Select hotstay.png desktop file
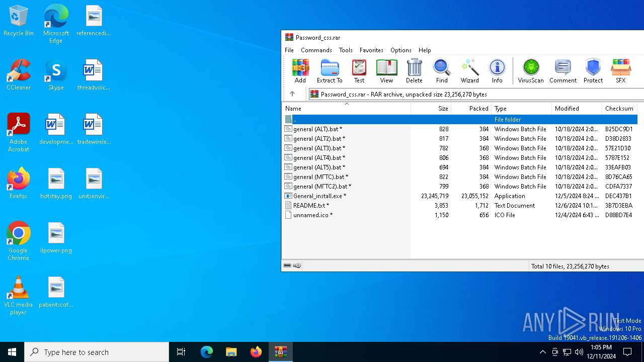Screen dimensions: 644x362 (x=56, y=184)
